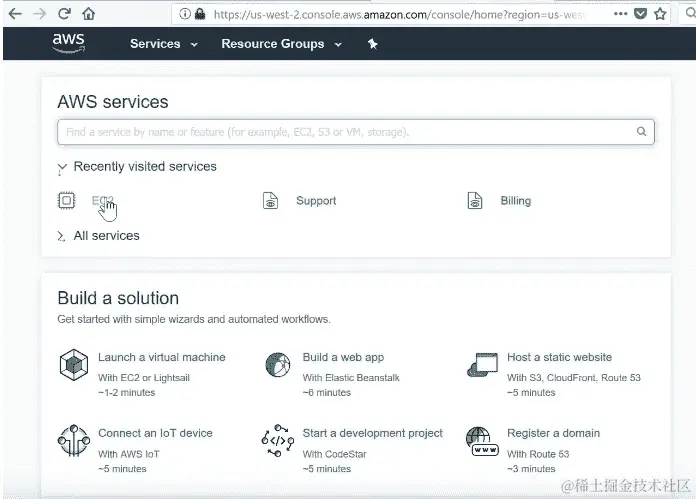The image size is (696, 499).
Task: Click the Start a development project icon
Action: (278, 440)
